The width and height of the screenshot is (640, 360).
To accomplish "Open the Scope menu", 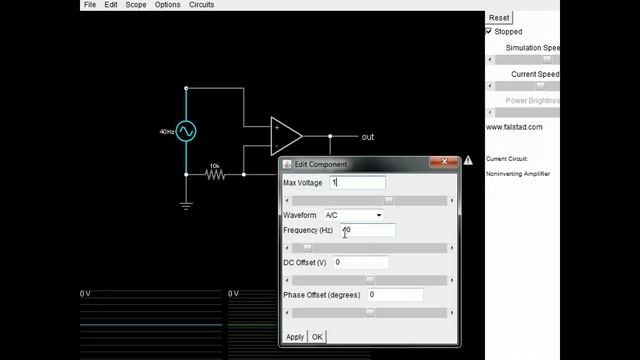I will click(x=136, y=5).
